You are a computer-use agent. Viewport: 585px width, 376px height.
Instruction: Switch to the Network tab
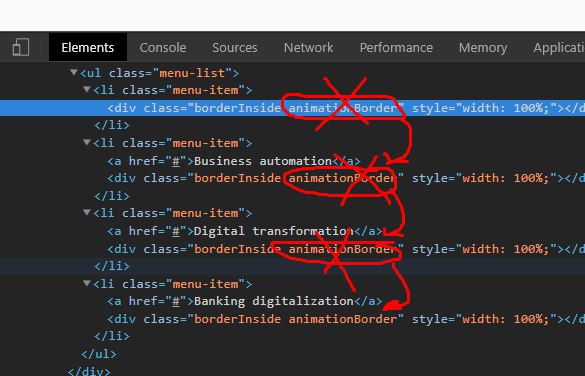pyautogui.click(x=308, y=47)
